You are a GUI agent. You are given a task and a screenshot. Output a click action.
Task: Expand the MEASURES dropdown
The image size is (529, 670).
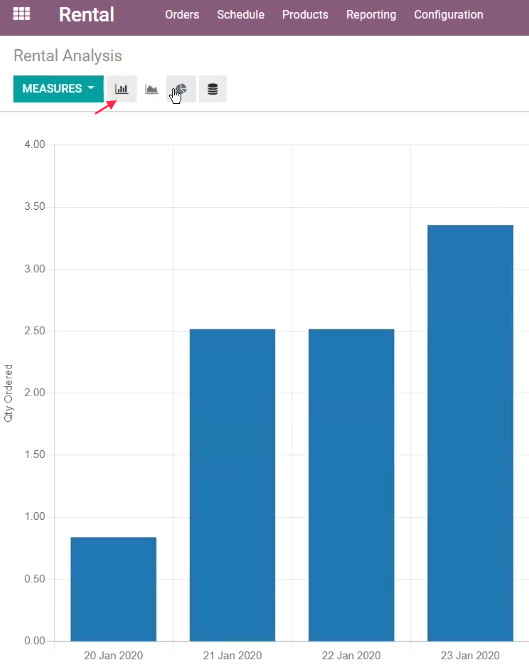[x=59, y=89]
